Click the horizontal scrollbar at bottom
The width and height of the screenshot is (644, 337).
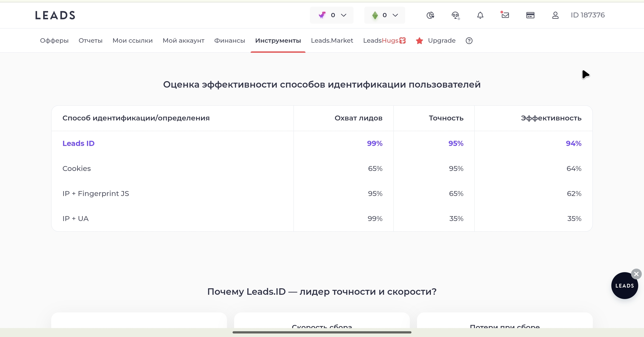tap(322, 332)
